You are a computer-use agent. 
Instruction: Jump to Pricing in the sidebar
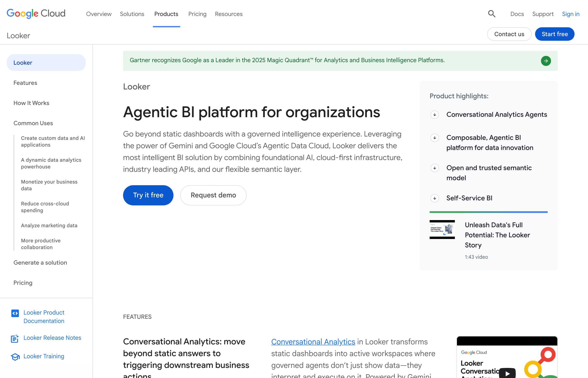(x=23, y=283)
